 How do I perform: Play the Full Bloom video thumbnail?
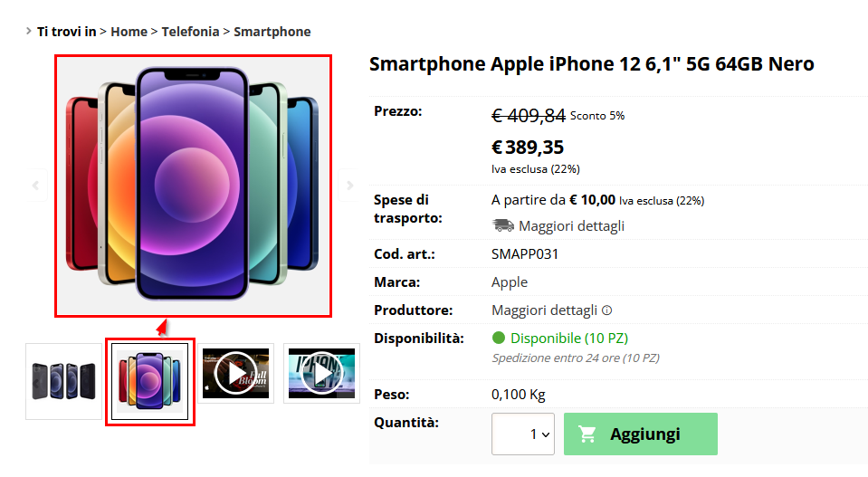(236, 374)
